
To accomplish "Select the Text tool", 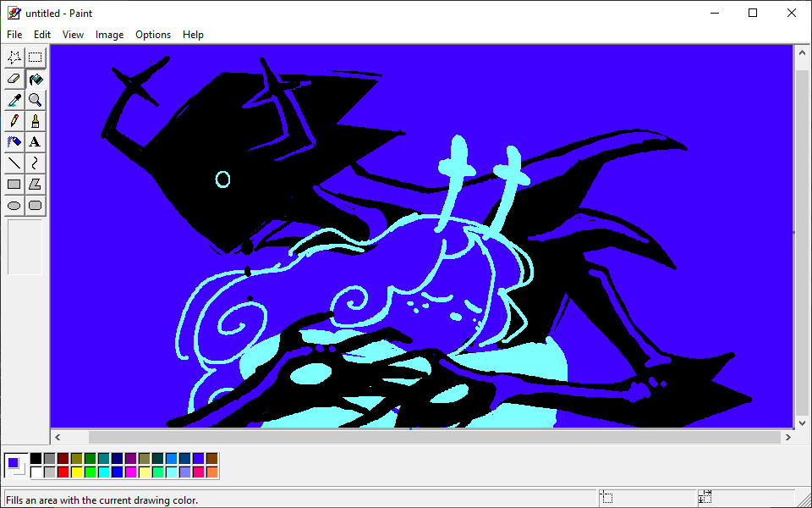I will pos(36,141).
